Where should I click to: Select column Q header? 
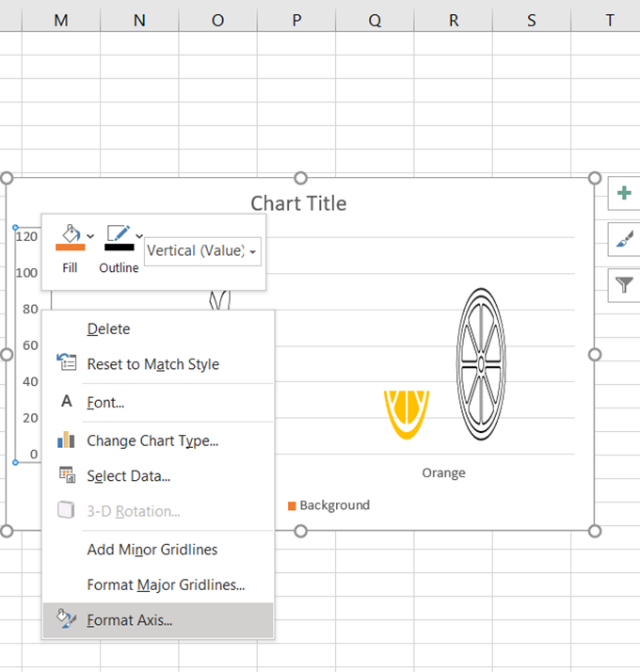click(x=375, y=20)
